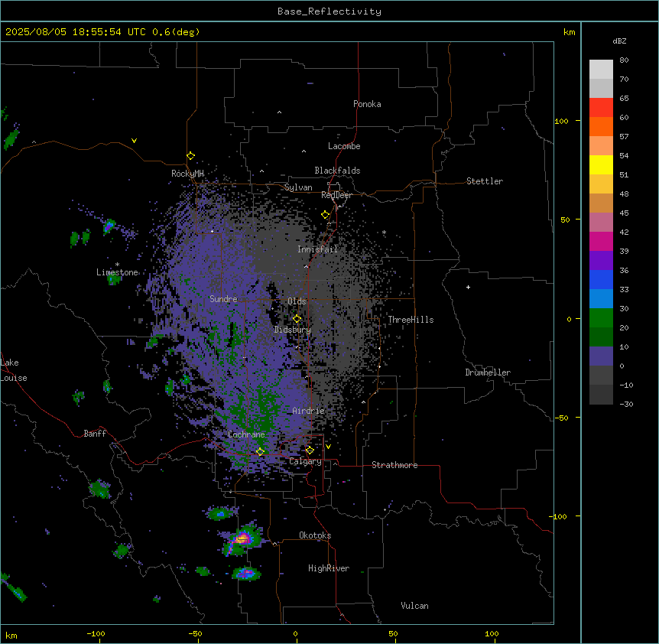Click the Lacombe city label
Image resolution: width=659 pixels, height=644 pixels.
[x=344, y=146]
